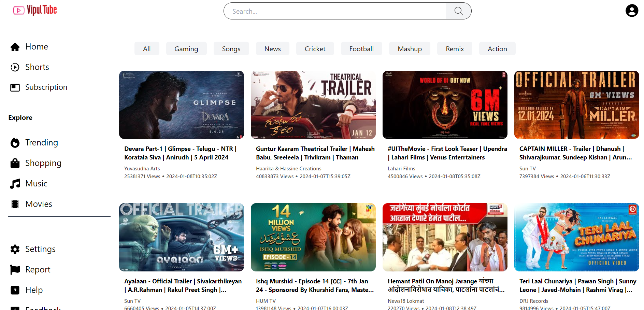The width and height of the screenshot is (644, 310).
Task: Click the VipulTube logo icon
Action: click(x=19, y=11)
